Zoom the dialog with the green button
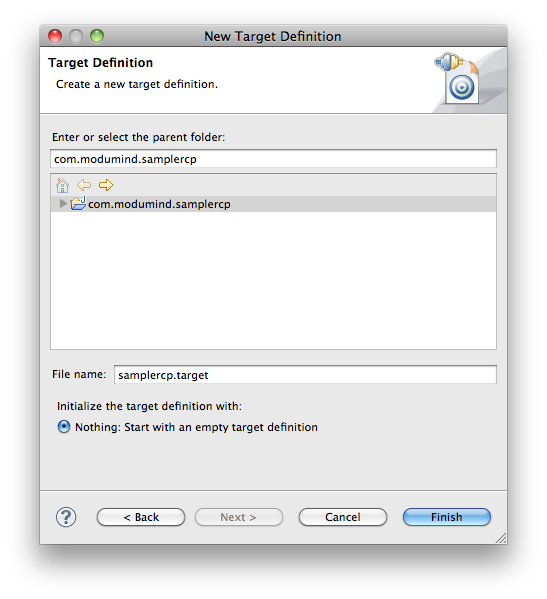Screen dimensions: 547x599 click(97, 36)
